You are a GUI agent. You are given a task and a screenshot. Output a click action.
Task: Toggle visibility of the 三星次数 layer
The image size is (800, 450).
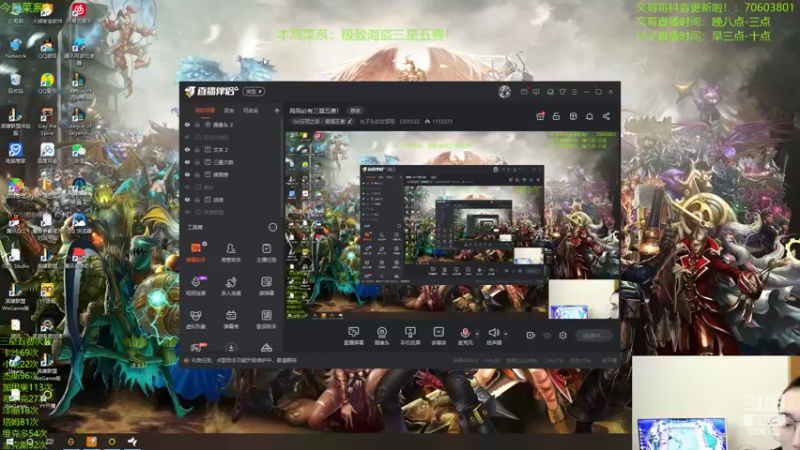point(187,162)
